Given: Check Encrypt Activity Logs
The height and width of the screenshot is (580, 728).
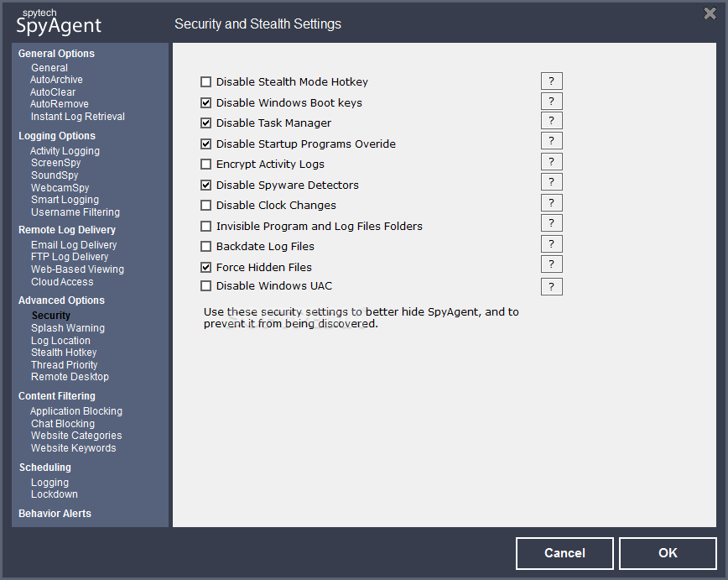Looking at the screenshot, I should click(205, 164).
